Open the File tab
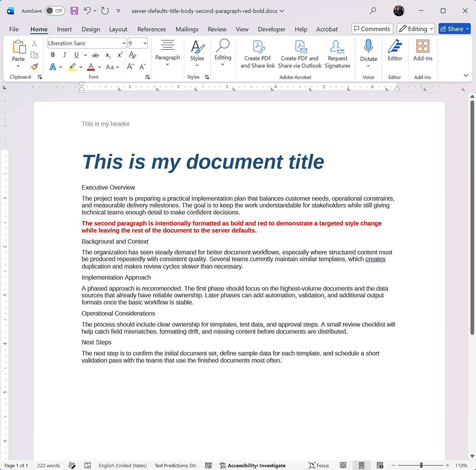Viewport: 476px width, 470px height. [14, 29]
